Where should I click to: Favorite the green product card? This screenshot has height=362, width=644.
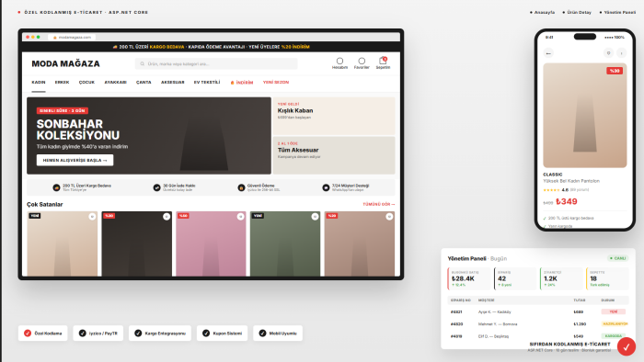315,217
